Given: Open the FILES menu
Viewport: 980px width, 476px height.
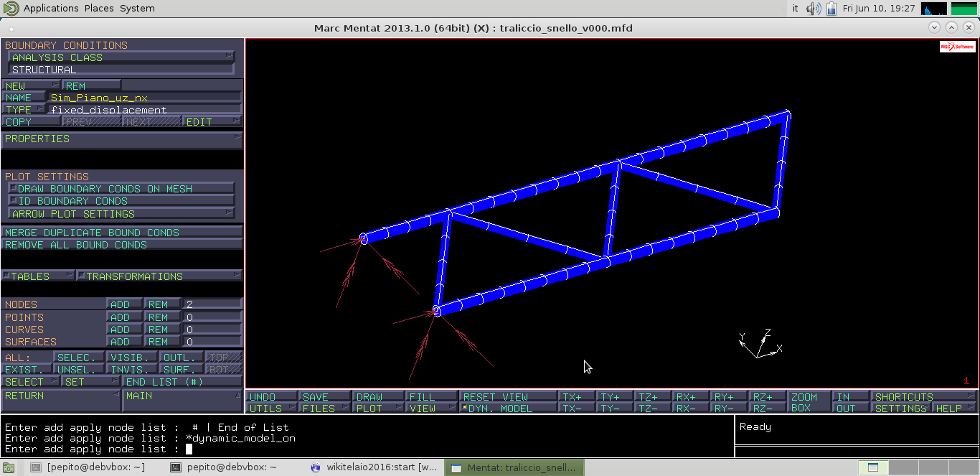Looking at the screenshot, I should (325, 409).
